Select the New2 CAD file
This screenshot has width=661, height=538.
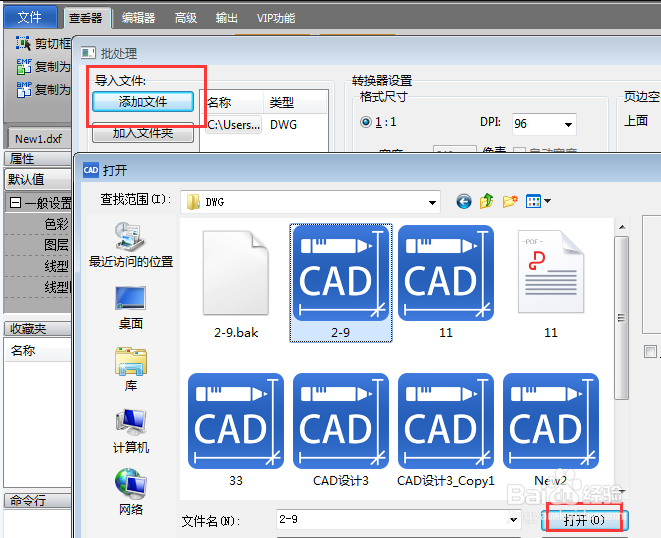point(551,430)
